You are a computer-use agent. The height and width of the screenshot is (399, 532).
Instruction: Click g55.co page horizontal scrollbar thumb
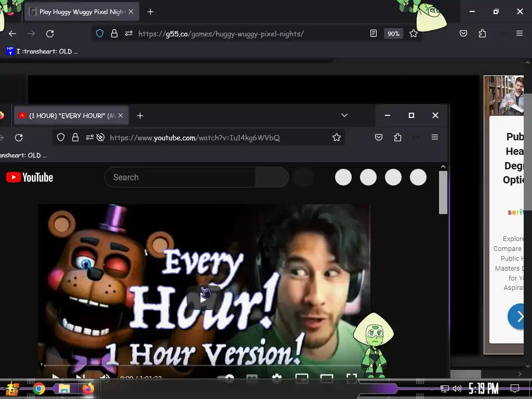point(465,374)
